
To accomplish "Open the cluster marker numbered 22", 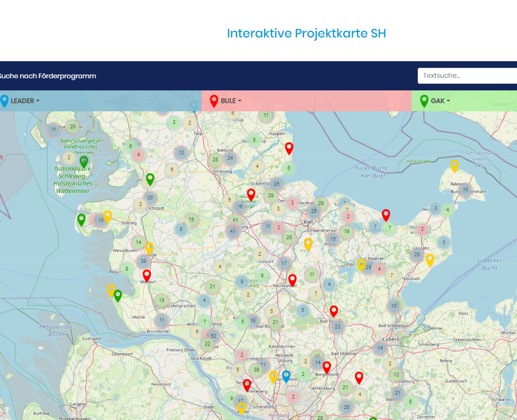I will coord(207,344).
